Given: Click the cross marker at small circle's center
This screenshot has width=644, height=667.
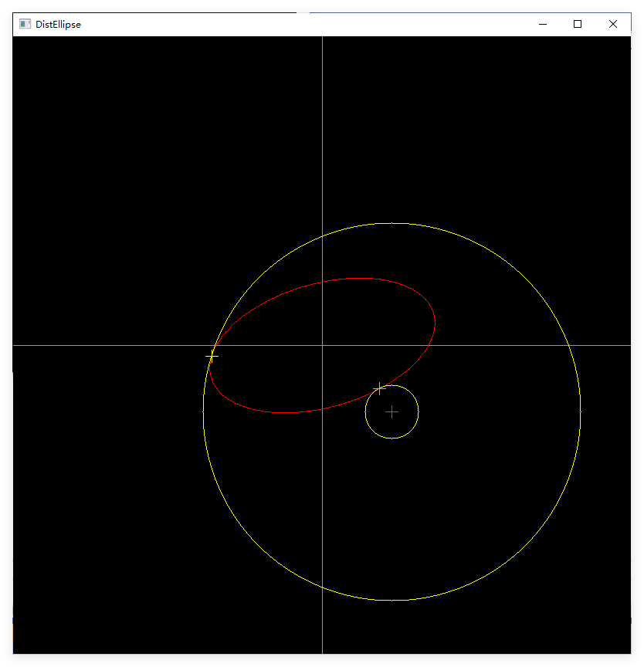Looking at the screenshot, I should click(391, 411).
